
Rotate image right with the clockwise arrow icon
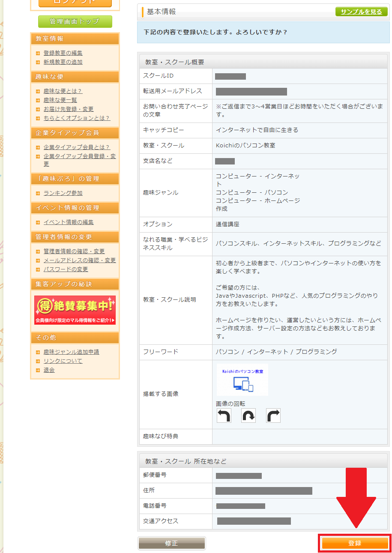[x=273, y=415]
